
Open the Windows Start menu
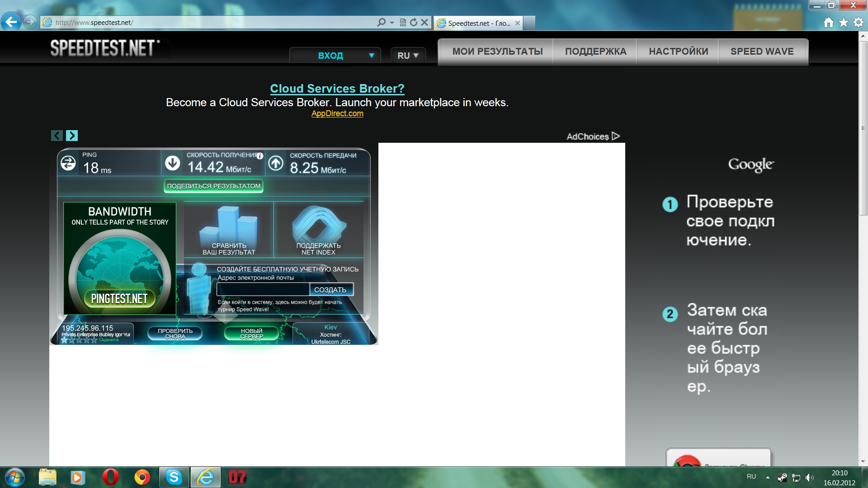(14, 477)
